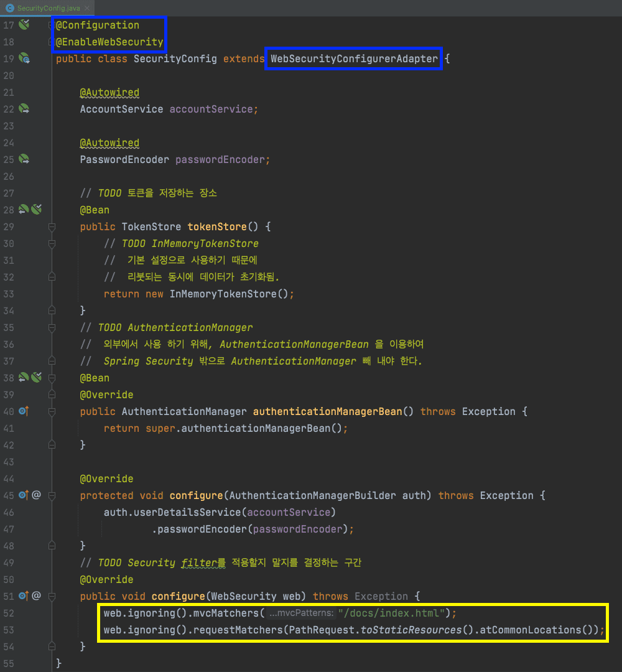Click the Java class icon in SecurityConfig tab

[9, 8]
